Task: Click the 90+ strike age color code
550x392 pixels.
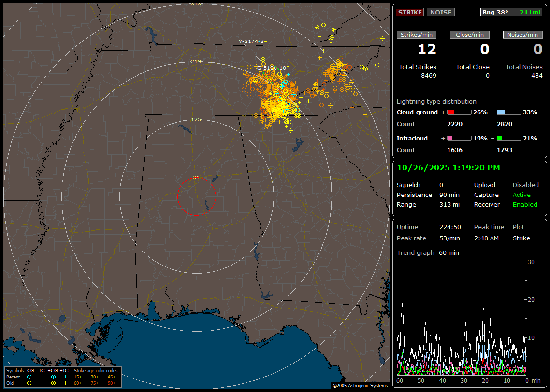Action: [x=112, y=383]
